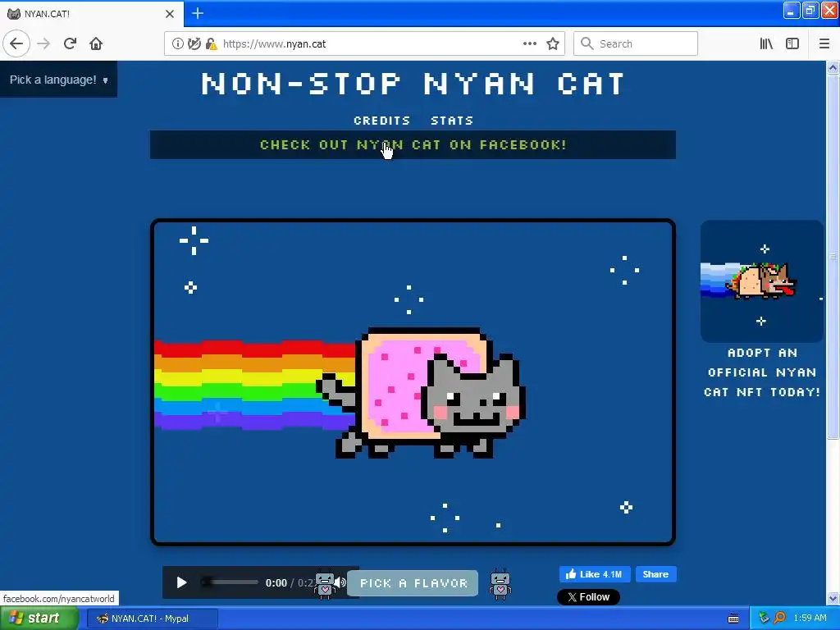This screenshot has height=630, width=840.
Task: Click Check out Nyan Cat on Facebook banner
Action: click(x=413, y=144)
